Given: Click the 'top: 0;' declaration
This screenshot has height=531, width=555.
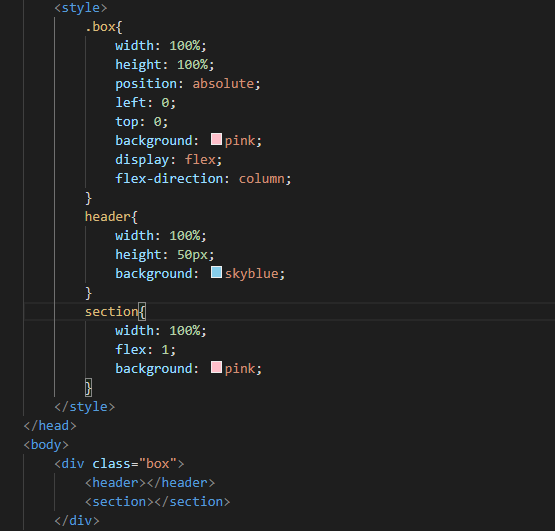Looking at the screenshot, I should [142, 122].
